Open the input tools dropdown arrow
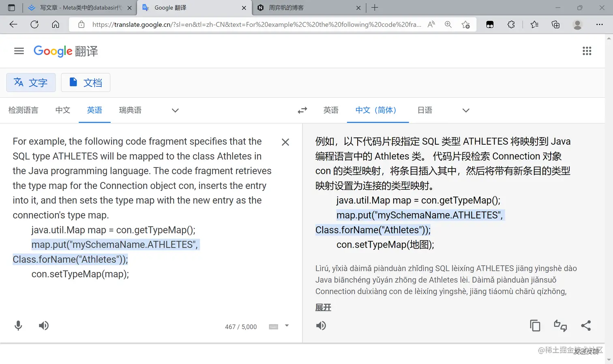Image resolution: width=613 pixels, height=364 pixels. (287, 325)
